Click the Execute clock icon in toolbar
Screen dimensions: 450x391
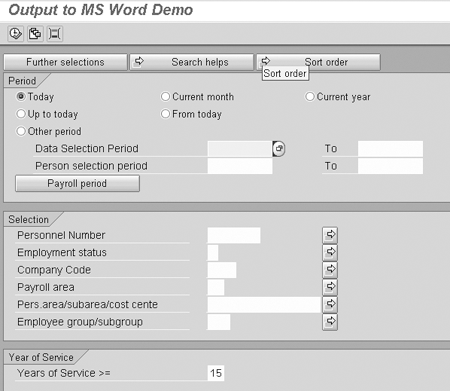pos(15,34)
